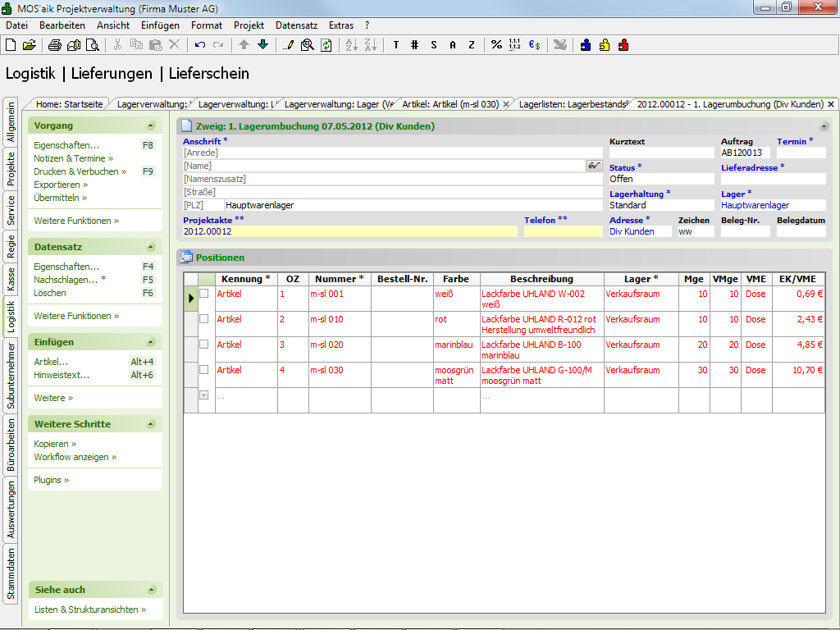Image resolution: width=840 pixels, height=630 pixels.
Task: Click the open folder toolbar icon
Action: tap(30, 45)
